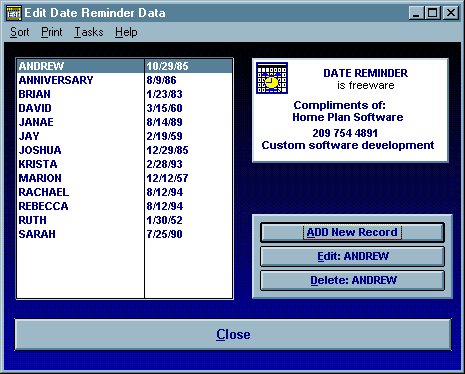Open the Sort menu
Image resolution: width=465 pixels, height=374 pixels.
coord(19,32)
